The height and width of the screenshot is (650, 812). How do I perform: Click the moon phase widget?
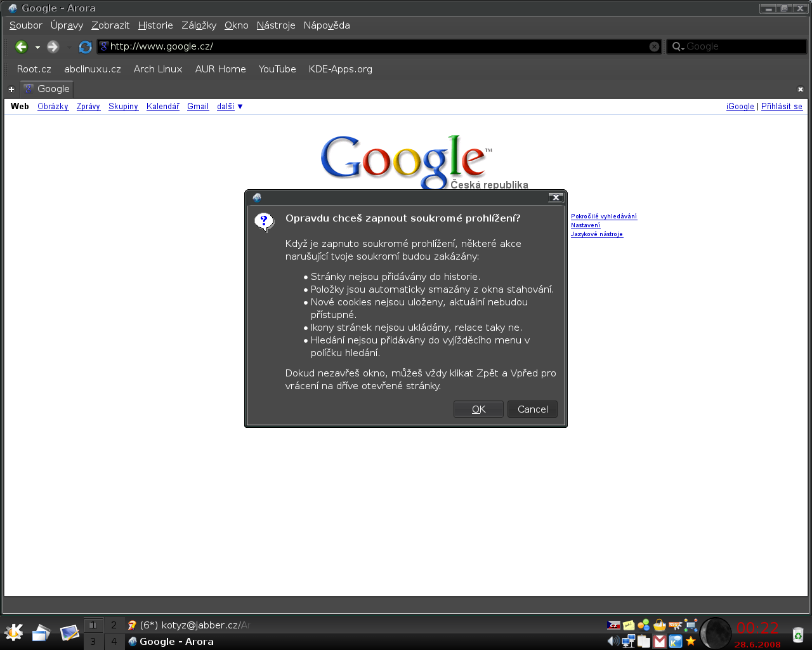pyautogui.click(x=716, y=633)
